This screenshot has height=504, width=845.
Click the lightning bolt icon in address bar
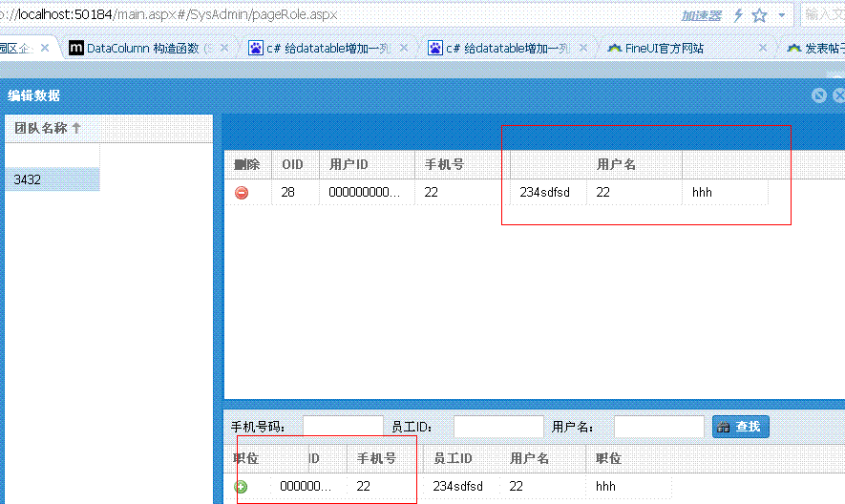pos(738,15)
